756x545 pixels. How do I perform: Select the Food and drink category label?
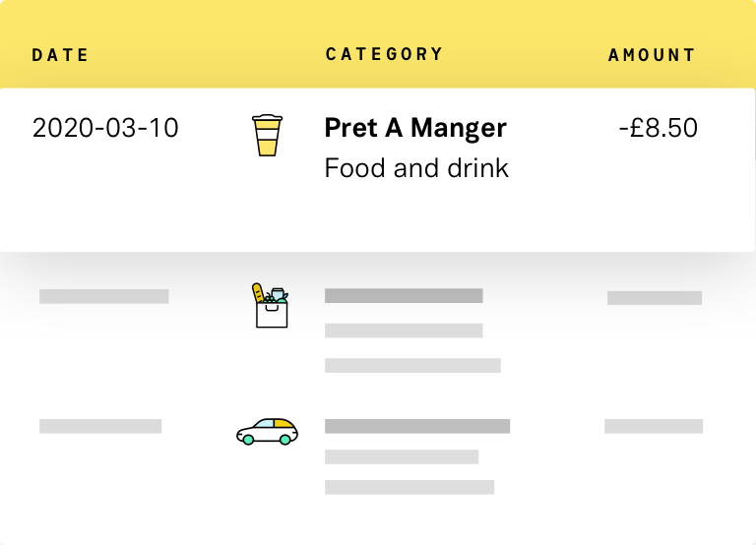[416, 168]
